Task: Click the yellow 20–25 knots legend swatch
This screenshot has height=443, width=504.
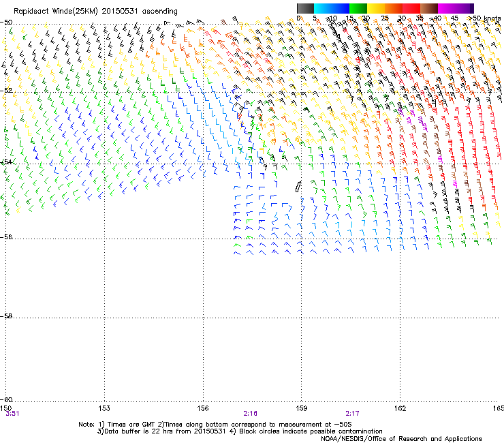Action: point(376,8)
